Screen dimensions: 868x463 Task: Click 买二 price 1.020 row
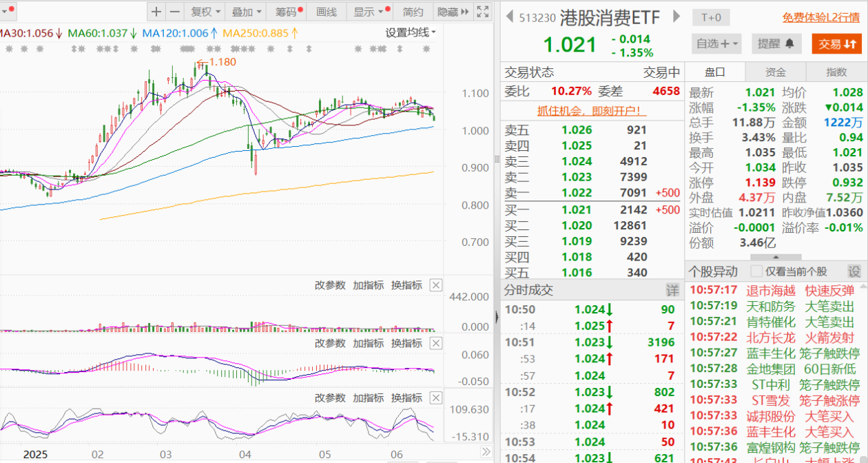(x=592, y=225)
